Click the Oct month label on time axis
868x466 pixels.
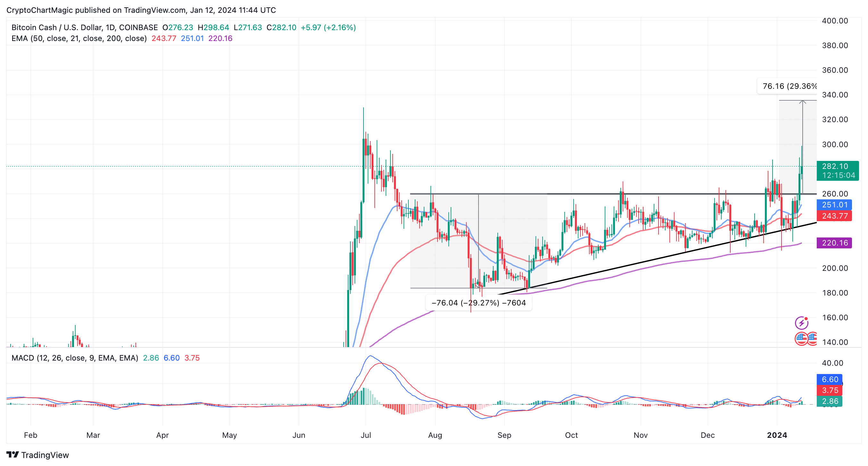(x=571, y=435)
